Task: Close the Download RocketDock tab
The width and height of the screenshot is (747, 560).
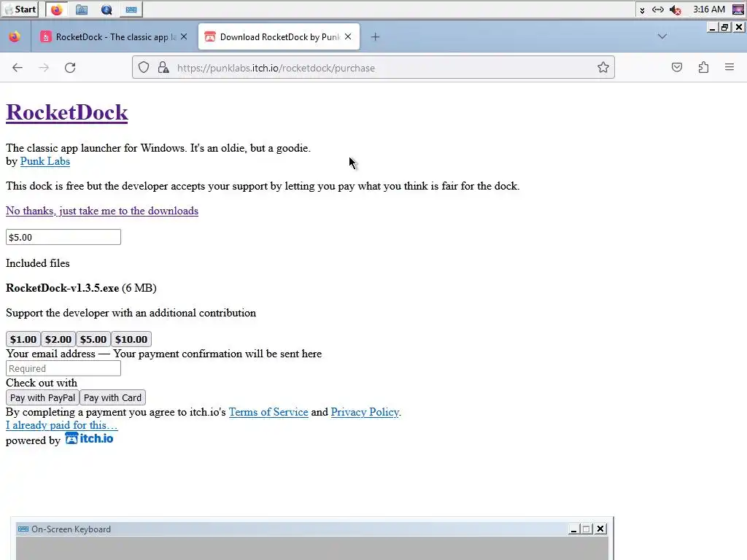Action: coord(348,36)
